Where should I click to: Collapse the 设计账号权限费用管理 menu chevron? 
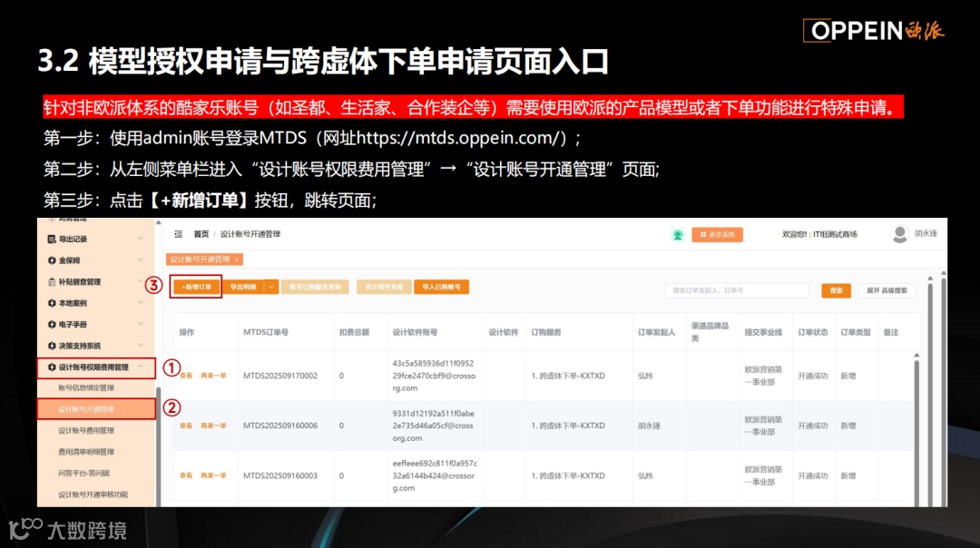141,367
